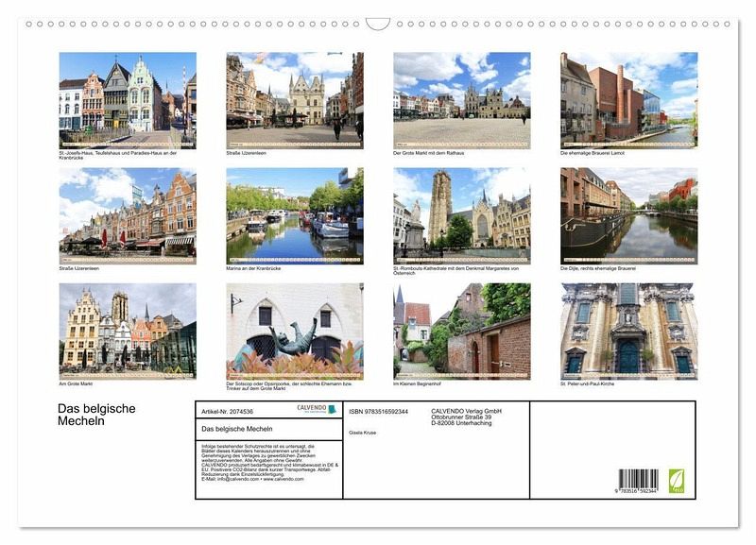Click the green eco leaf icon

click(677, 480)
